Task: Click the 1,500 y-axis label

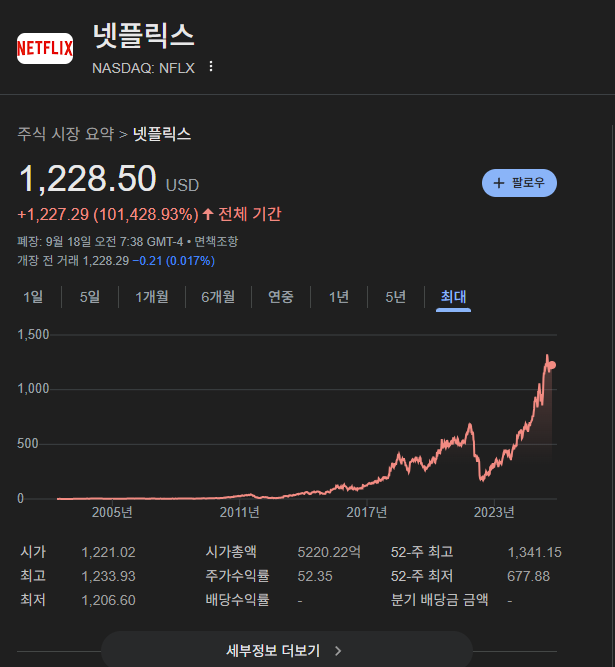Action: [33, 335]
